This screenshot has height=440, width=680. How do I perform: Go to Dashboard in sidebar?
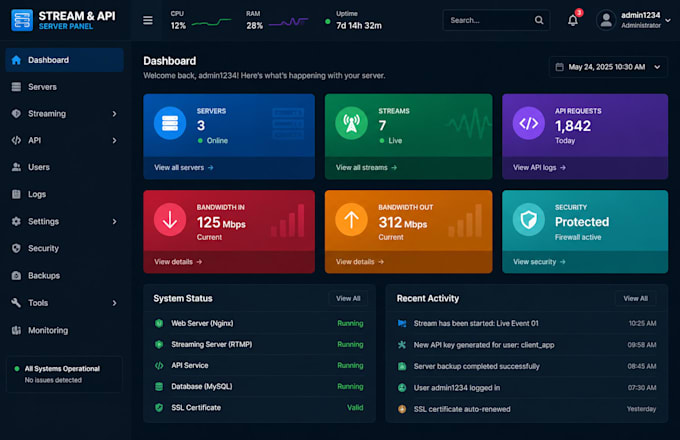65,60
